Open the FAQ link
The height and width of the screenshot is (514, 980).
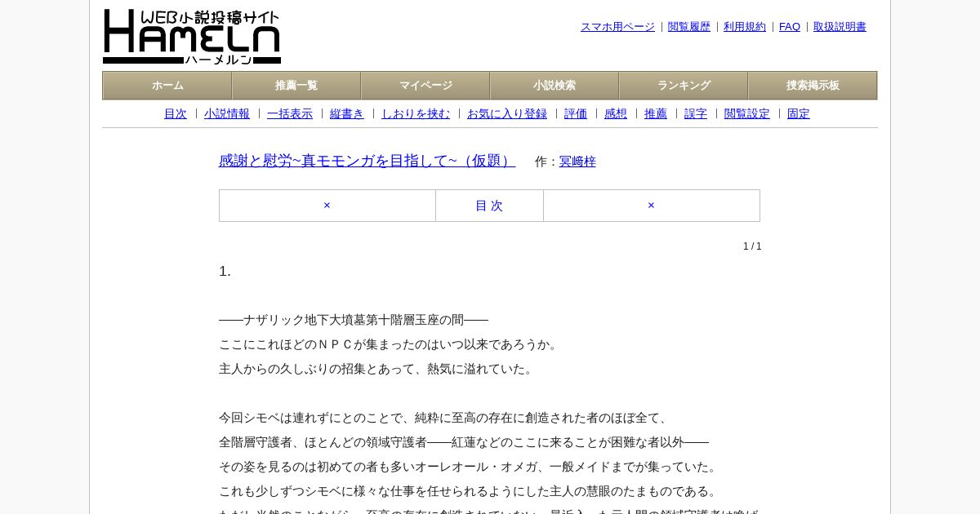[790, 27]
